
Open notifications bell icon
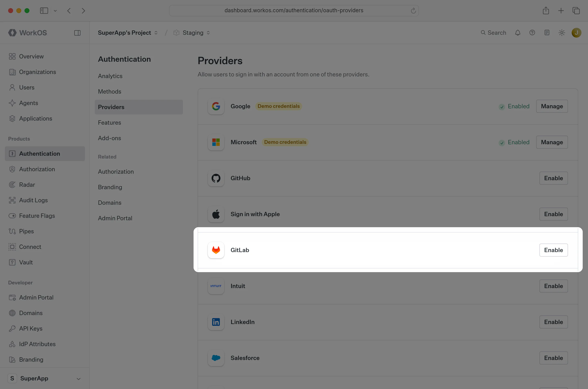pos(518,33)
